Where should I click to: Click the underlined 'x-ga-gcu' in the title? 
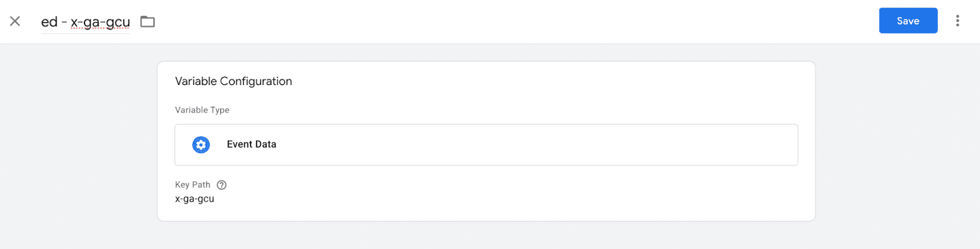100,22
